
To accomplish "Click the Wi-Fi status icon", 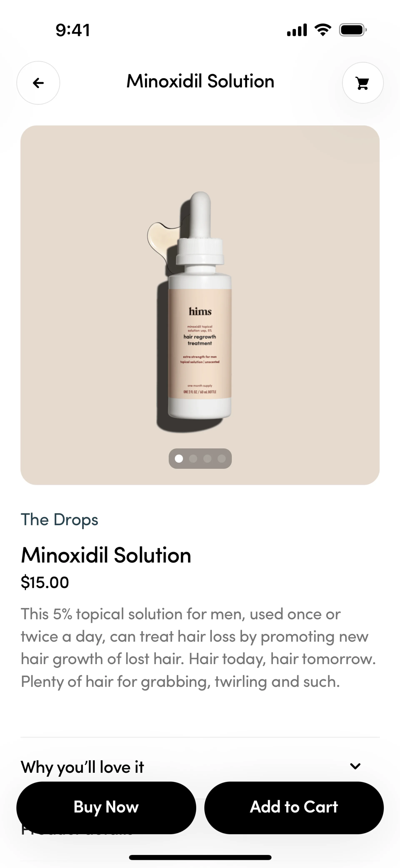I will (x=322, y=30).
